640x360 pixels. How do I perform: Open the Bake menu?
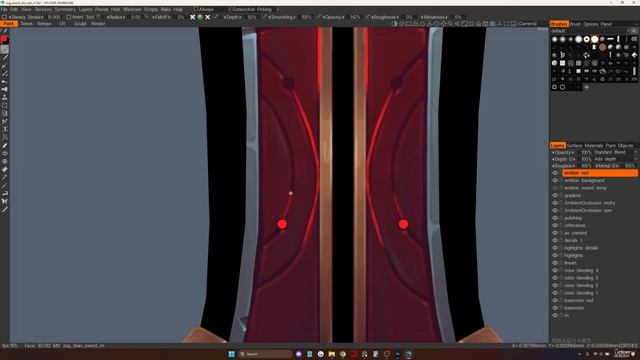(x=165, y=9)
